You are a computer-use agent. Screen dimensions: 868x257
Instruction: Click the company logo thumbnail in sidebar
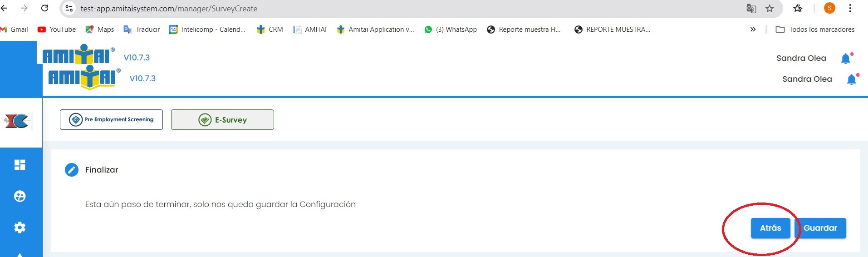(17, 121)
